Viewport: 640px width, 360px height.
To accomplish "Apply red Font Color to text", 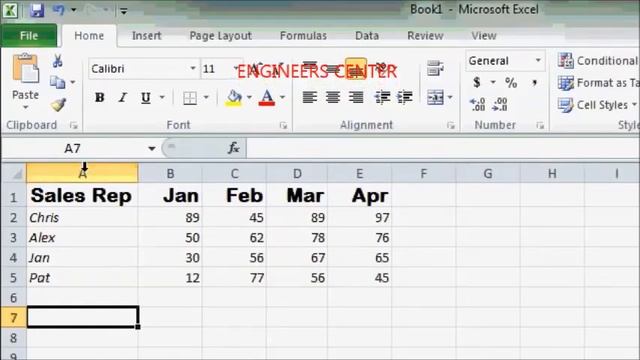I will click(267, 98).
